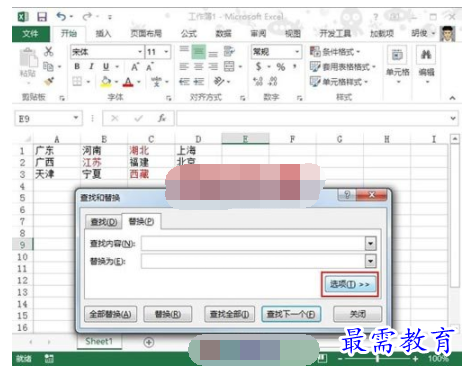Image resolution: width=463 pixels, height=372 pixels.
Task: Click the 替换为 input field
Action: click(253, 261)
